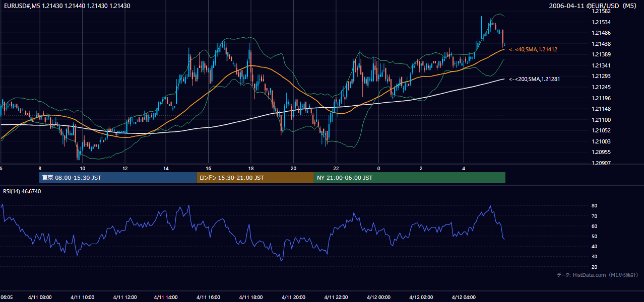This screenshot has height=302, width=644.
Task: Click the NY 21:00-06:00 JST session bar
Action: pos(410,178)
